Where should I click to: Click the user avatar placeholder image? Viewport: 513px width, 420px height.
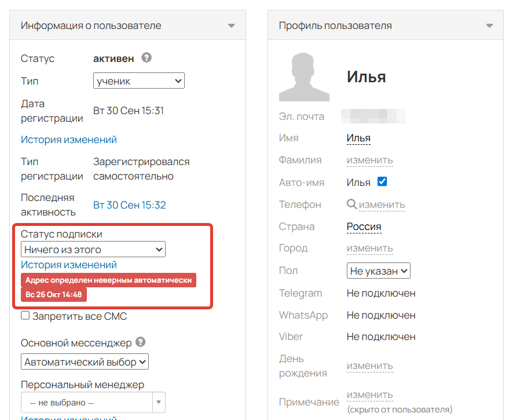tap(303, 76)
